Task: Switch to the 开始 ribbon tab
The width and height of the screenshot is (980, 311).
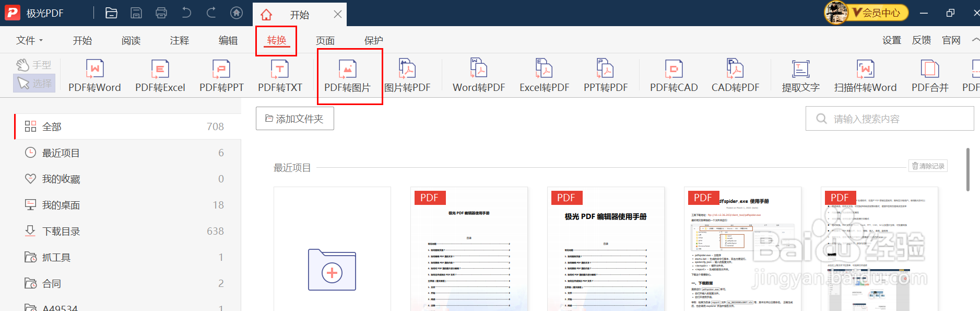Action: click(x=82, y=40)
